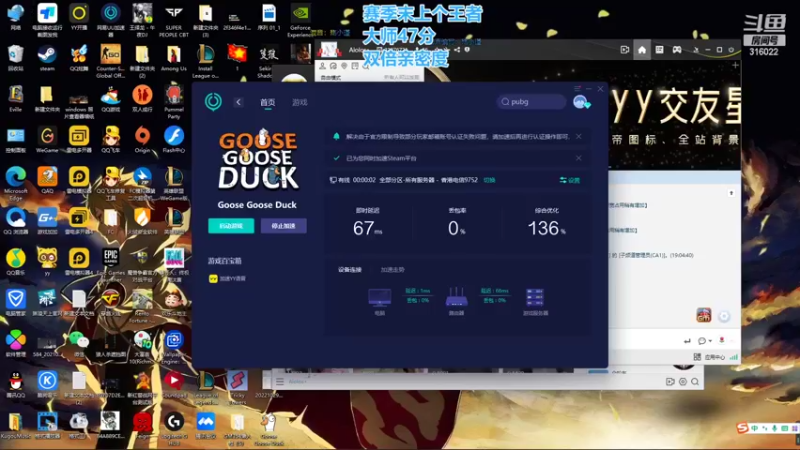Click the game server icon in diagram
This screenshot has height=450, width=800.
pos(535,297)
